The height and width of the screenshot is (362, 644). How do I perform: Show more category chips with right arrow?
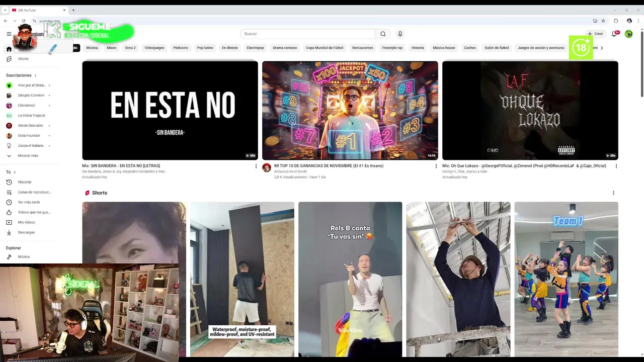(602, 48)
